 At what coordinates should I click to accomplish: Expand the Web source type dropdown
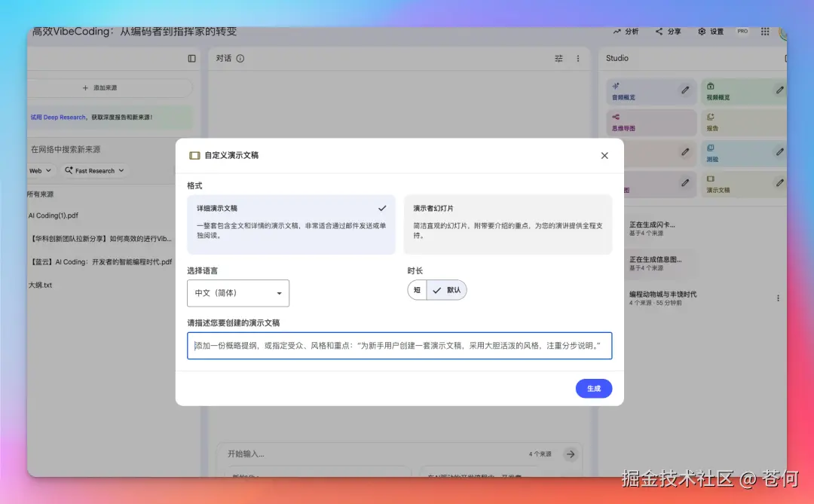click(39, 170)
